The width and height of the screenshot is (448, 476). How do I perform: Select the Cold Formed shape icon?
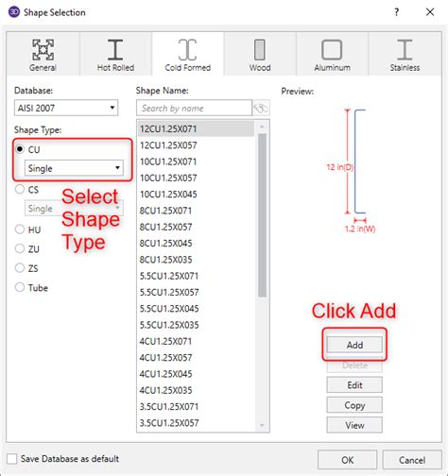coord(187,49)
